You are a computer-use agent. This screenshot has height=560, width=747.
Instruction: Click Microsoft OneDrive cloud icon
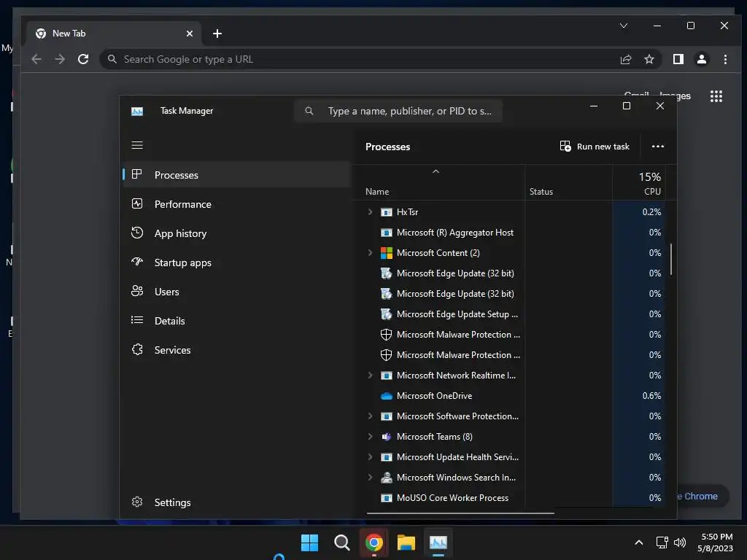387,396
